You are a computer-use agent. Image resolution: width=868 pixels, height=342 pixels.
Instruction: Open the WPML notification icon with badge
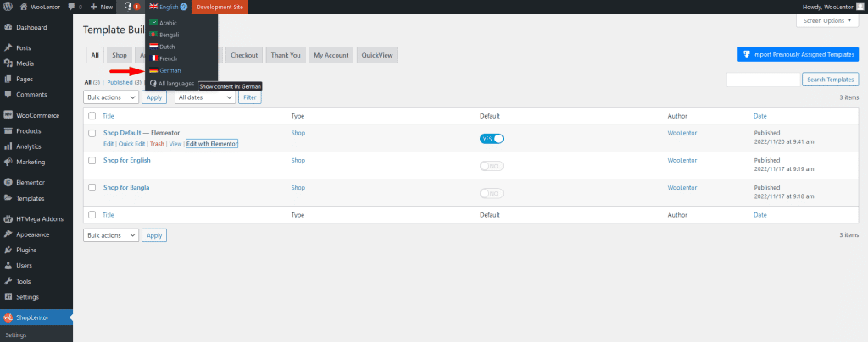click(x=131, y=7)
